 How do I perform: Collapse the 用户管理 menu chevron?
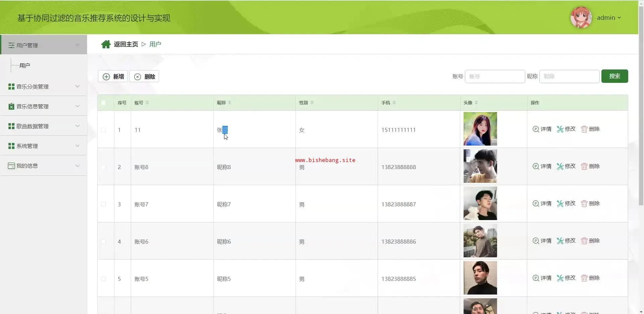coord(77,45)
